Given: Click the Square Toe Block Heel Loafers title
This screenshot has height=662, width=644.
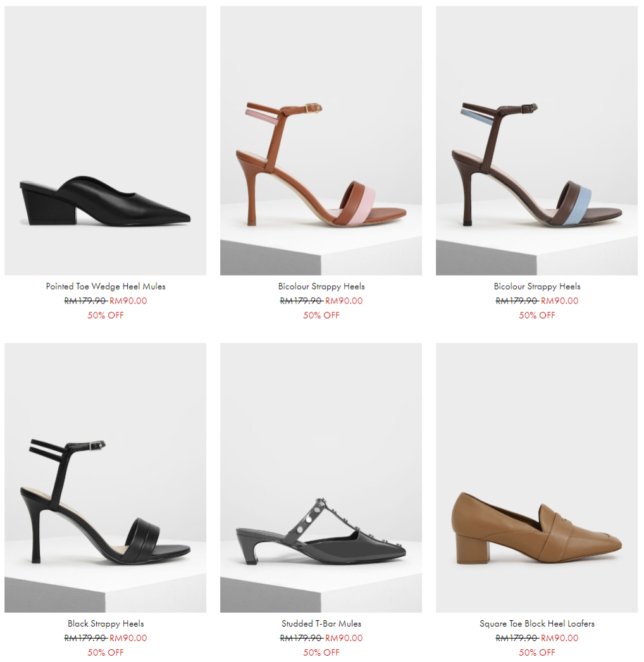Looking at the screenshot, I should [536, 623].
